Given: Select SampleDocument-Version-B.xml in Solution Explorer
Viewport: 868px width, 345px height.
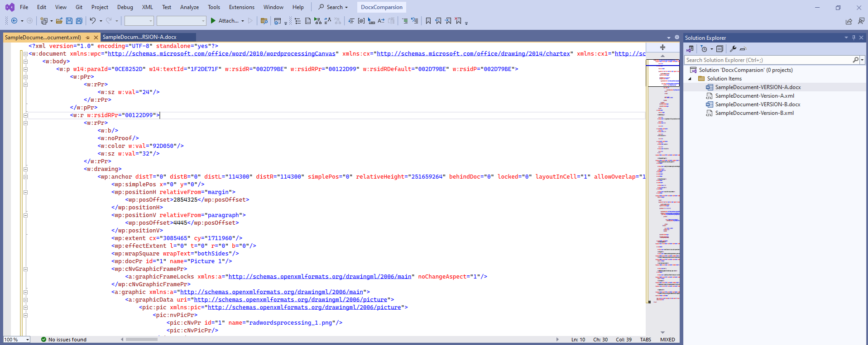Looking at the screenshot, I should tap(754, 113).
